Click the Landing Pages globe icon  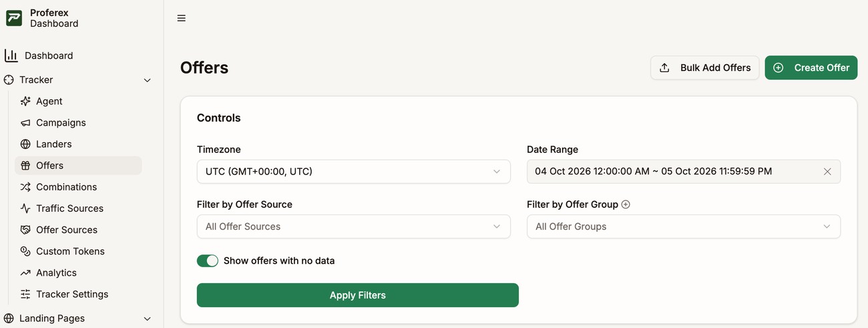9,318
